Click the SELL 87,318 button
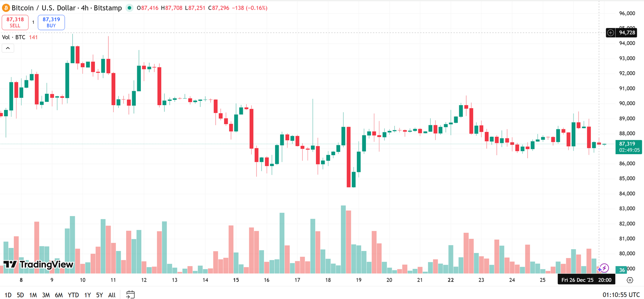The image size is (644, 299). [15, 22]
